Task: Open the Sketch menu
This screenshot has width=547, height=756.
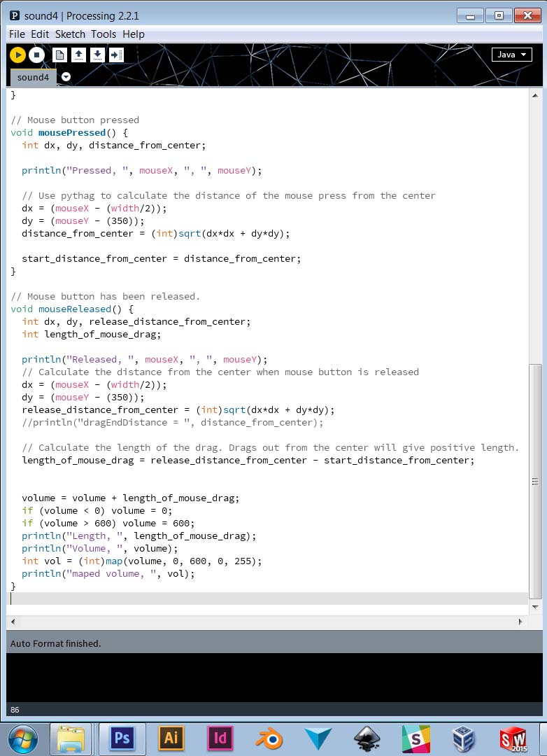Action: tap(70, 34)
